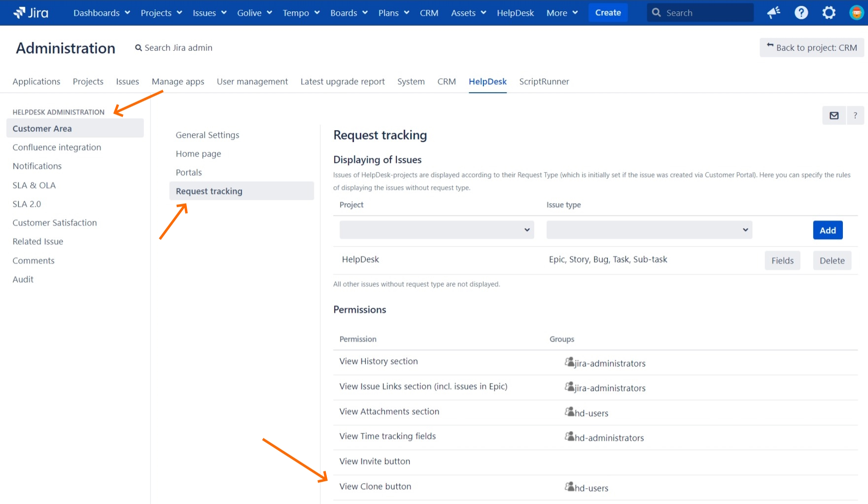Switch to the User management tab
Screen dimensions: 868x504
click(252, 81)
